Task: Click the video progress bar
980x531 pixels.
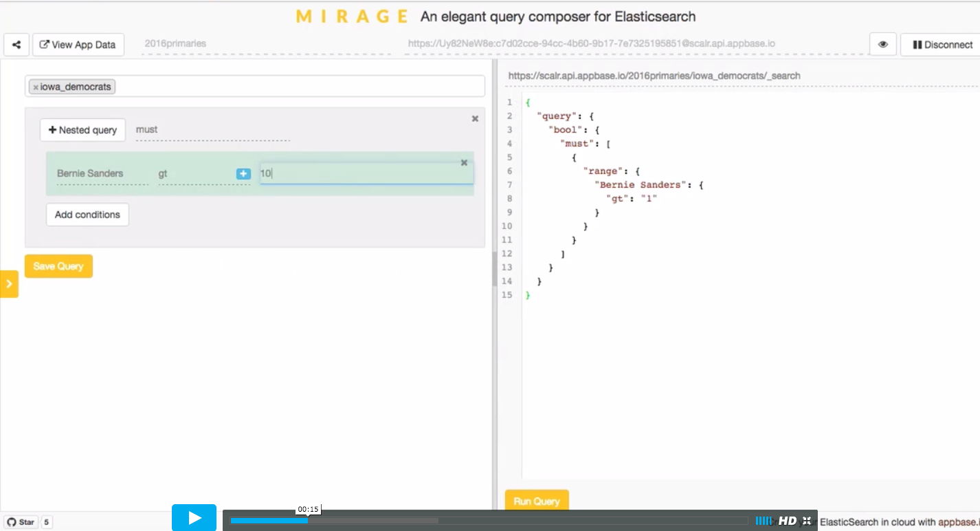Action: 489,521
